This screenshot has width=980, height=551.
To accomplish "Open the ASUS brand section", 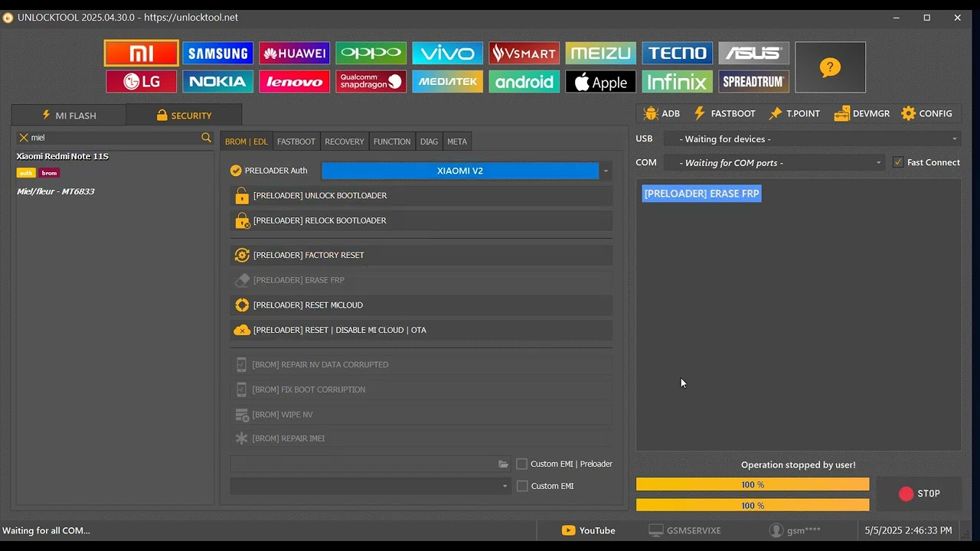I will point(754,53).
